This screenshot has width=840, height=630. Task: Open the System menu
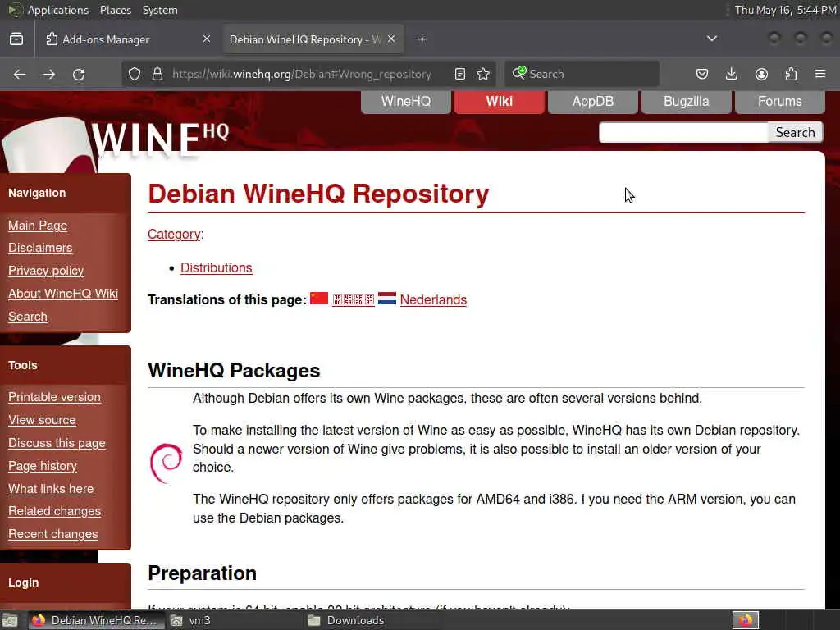point(160,10)
